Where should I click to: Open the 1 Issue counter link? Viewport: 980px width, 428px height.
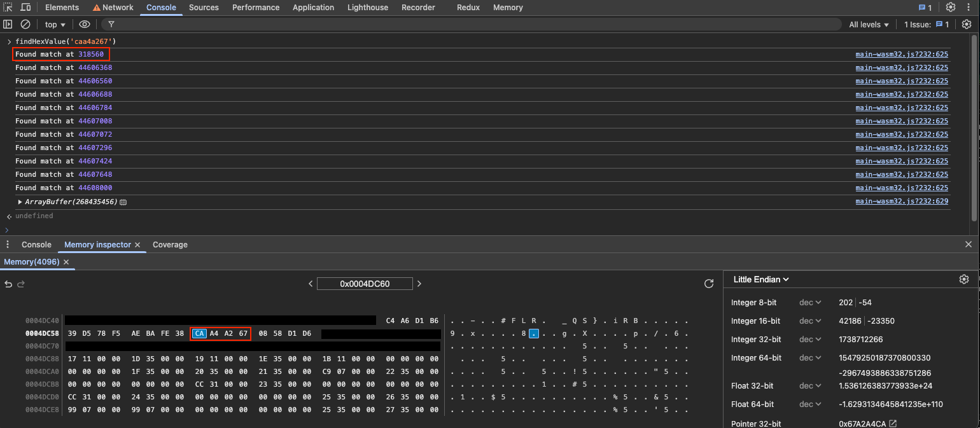927,25
